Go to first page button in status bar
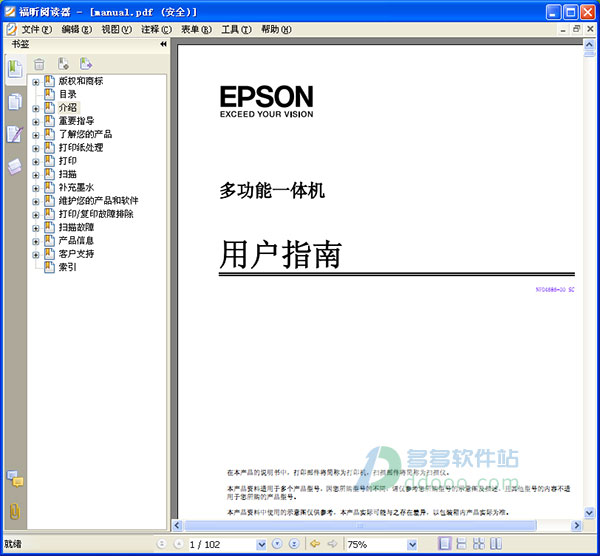Image resolution: width=600 pixels, height=556 pixels. click(162, 543)
